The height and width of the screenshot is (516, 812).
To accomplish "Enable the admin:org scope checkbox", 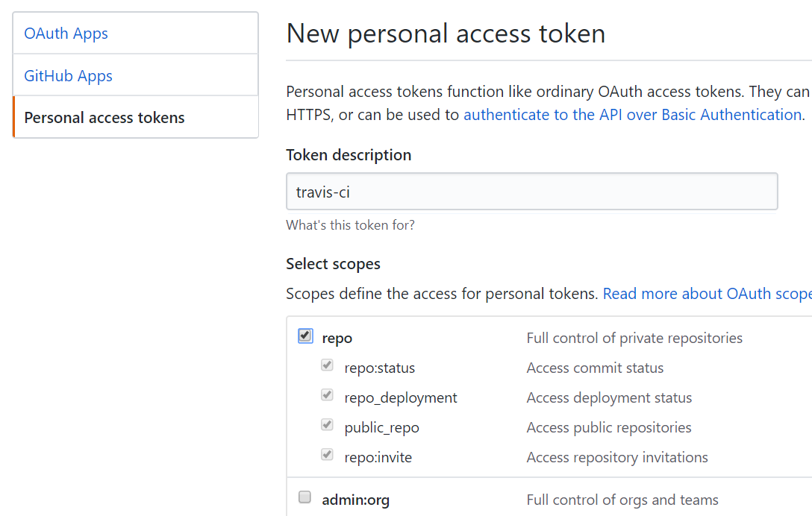I will click(x=304, y=497).
